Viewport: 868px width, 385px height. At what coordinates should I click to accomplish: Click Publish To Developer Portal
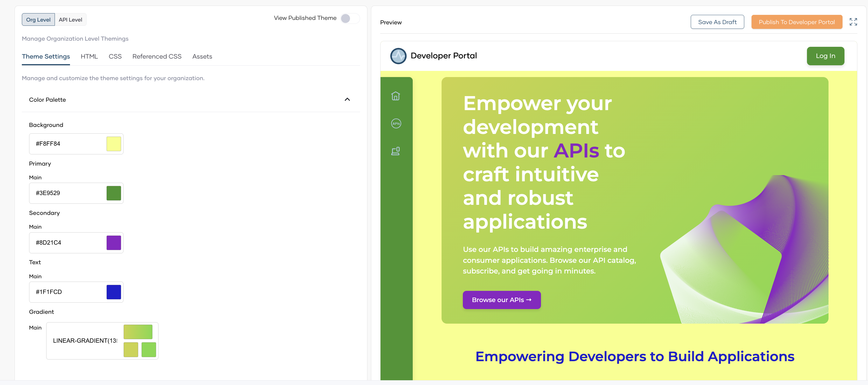tap(797, 22)
